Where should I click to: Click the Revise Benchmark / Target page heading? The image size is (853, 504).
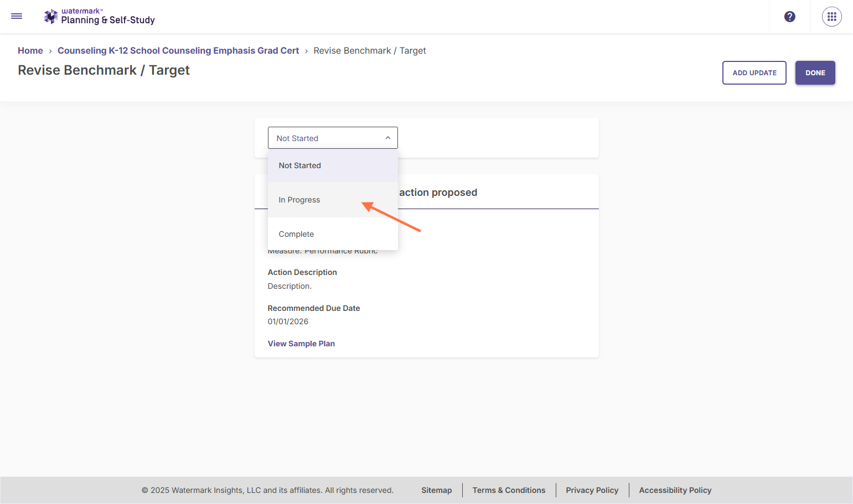click(x=104, y=70)
